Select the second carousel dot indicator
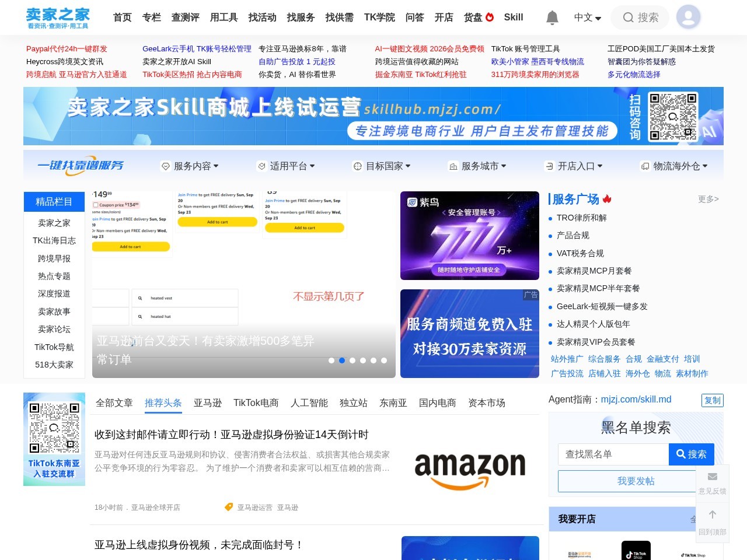The height and width of the screenshot is (560, 747). coord(342,360)
